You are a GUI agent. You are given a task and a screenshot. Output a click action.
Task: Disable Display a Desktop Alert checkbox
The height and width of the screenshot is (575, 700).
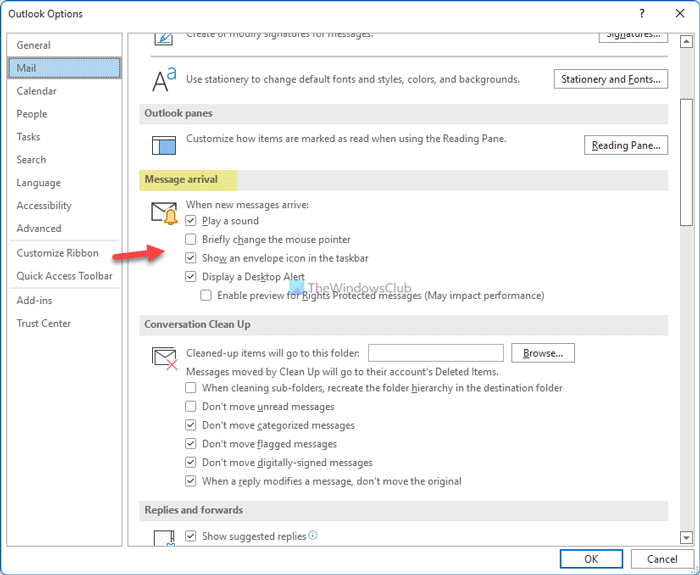point(191,277)
